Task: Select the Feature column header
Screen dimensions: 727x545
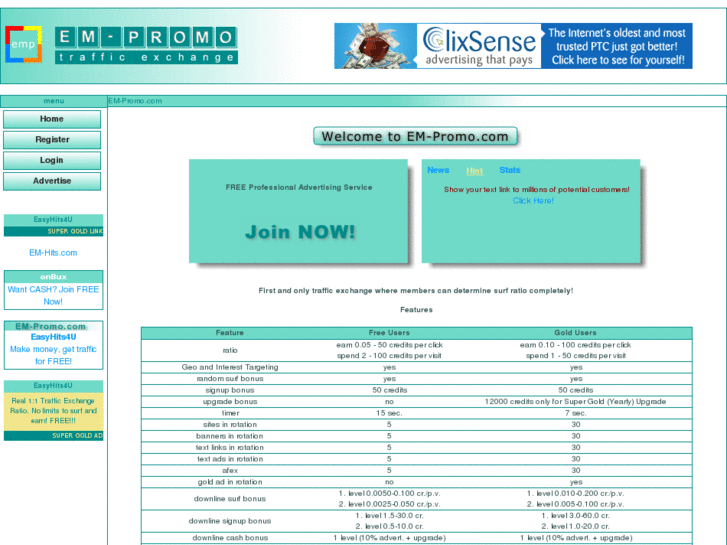Action: click(x=230, y=333)
